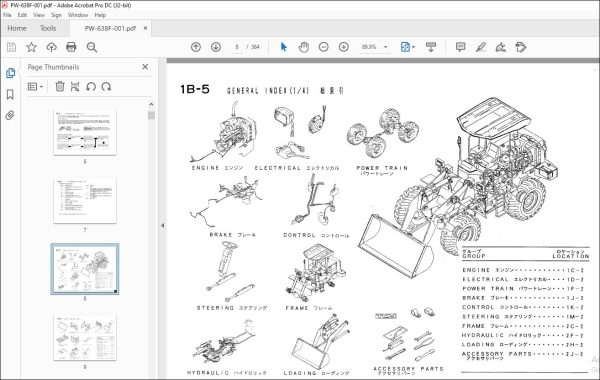Open the Help menu
Screen dimensions: 600x380
[100, 15]
